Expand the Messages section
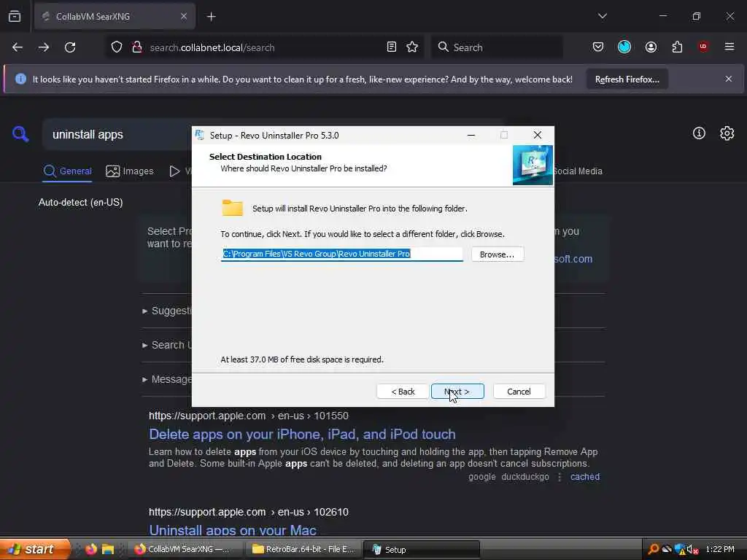The height and width of the screenshot is (560, 747). point(167,379)
